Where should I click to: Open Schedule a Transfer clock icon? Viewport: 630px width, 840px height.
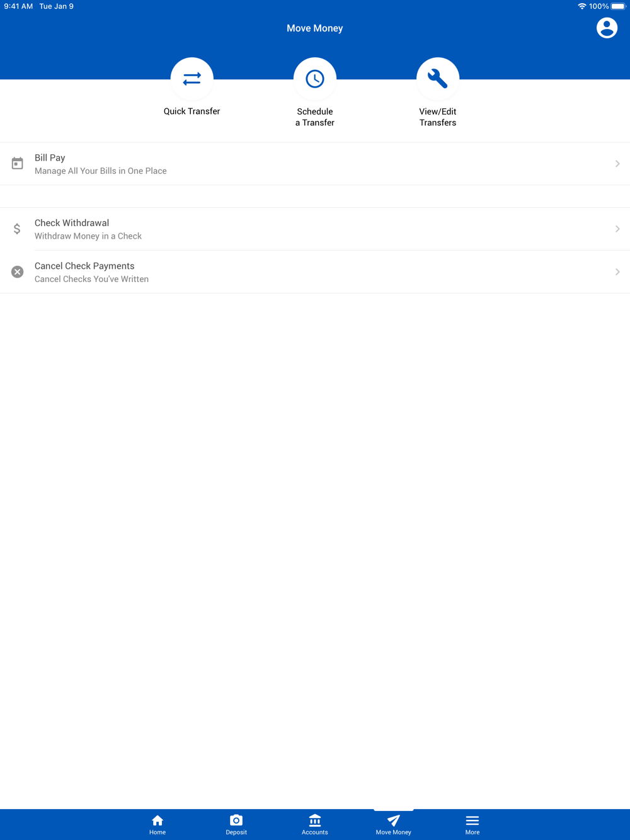click(x=315, y=79)
